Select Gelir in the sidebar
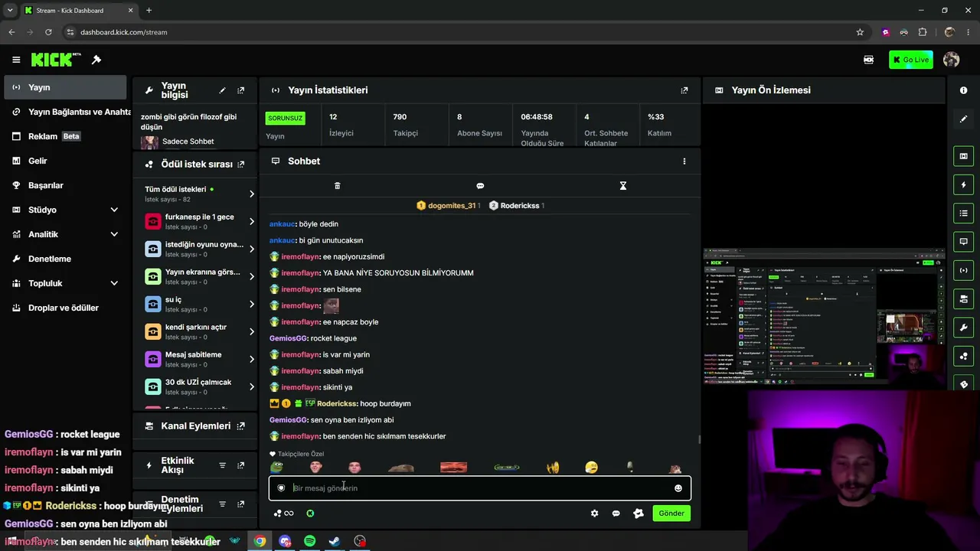 [x=65, y=161]
